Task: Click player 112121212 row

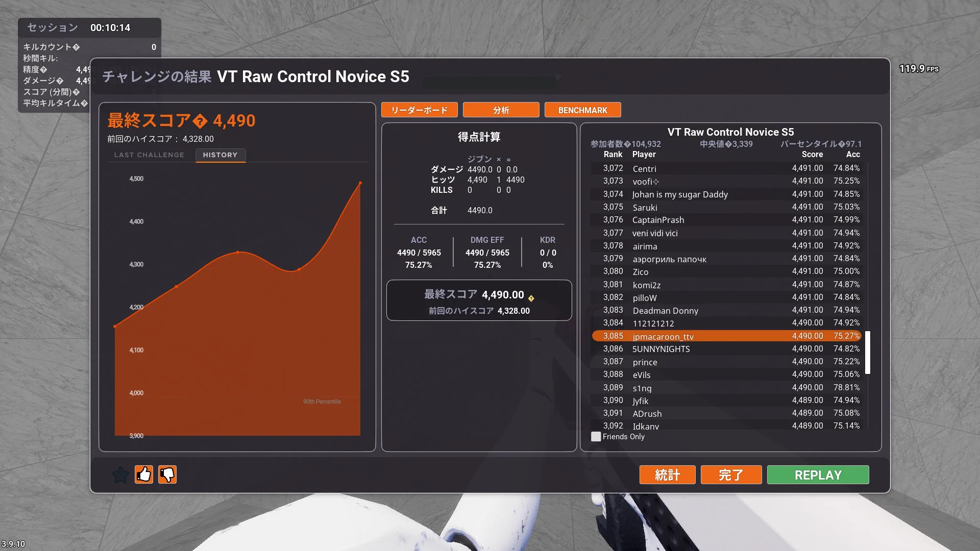Action: [726, 323]
